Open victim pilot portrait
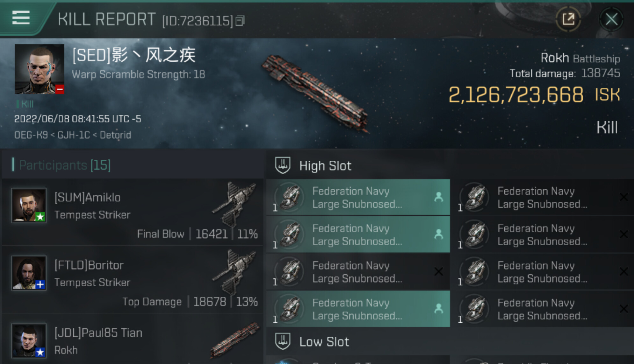 point(40,69)
